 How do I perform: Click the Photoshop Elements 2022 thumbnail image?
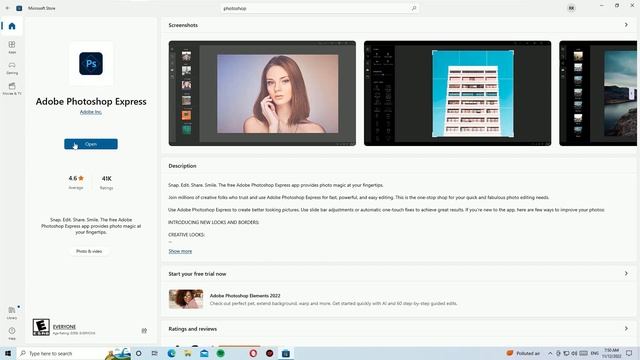coord(186,299)
